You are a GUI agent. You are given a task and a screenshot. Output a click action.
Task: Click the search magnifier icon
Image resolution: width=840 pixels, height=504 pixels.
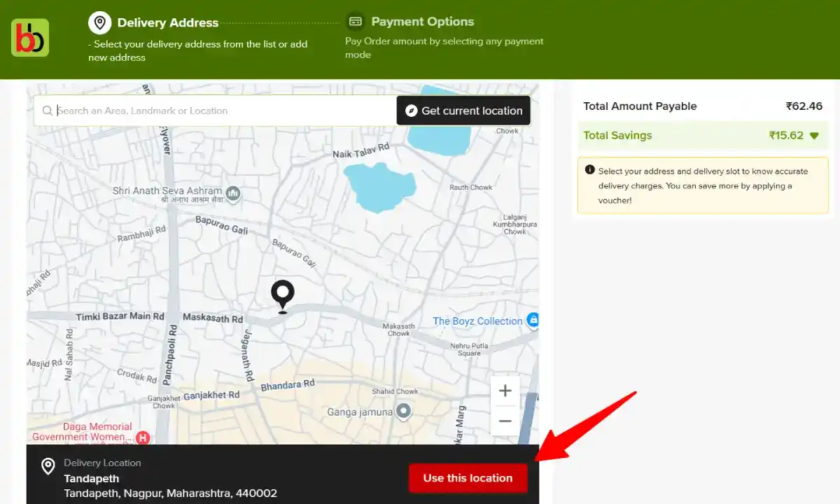pos(47,111)
